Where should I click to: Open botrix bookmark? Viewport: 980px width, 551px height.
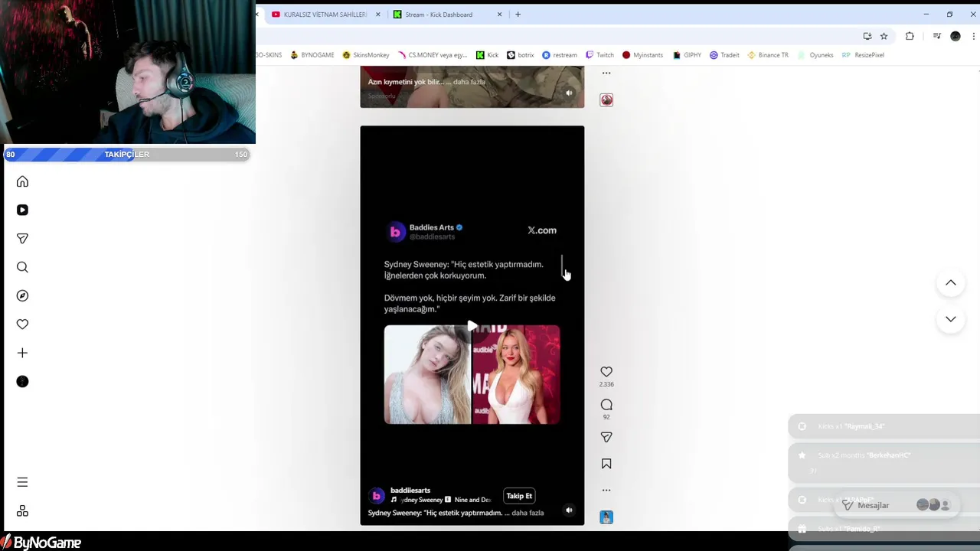[521, 55]
